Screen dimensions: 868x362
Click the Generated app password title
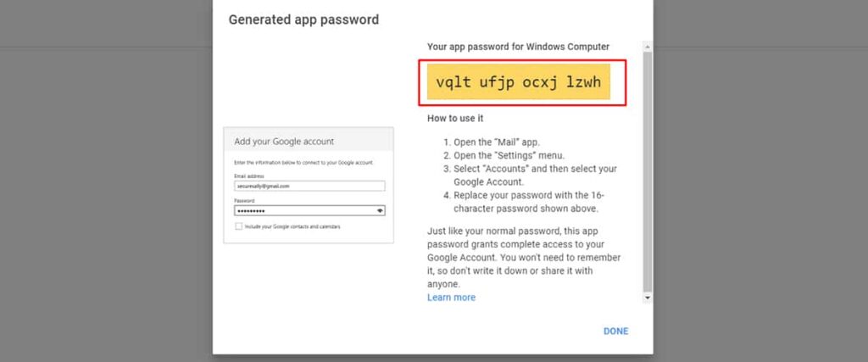pos(303,20)
